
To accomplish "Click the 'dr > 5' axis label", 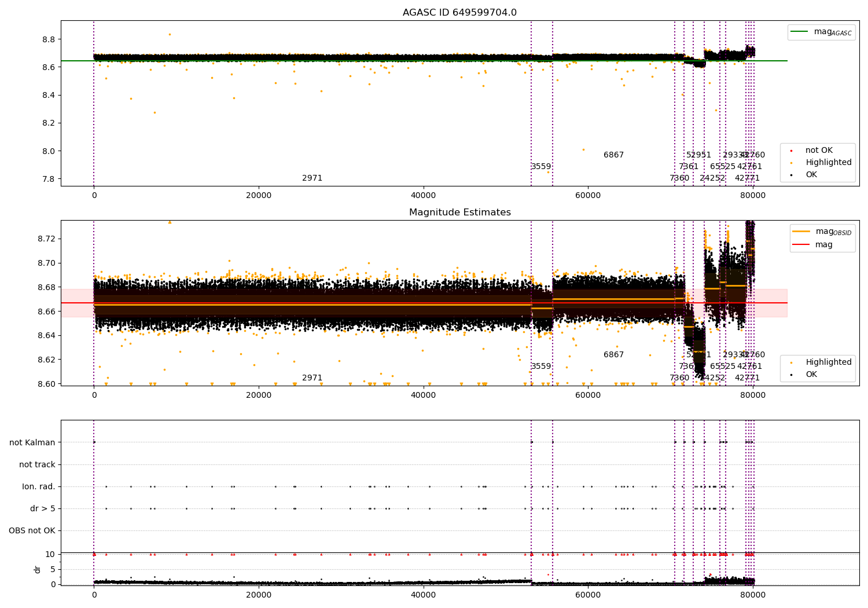I will 43,508.
